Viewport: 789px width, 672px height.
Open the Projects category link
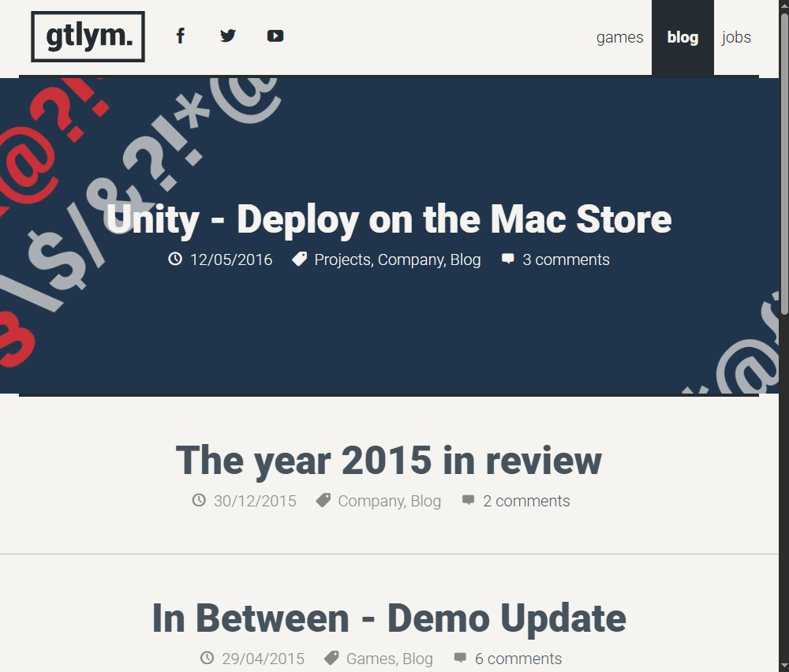point(342,259)
